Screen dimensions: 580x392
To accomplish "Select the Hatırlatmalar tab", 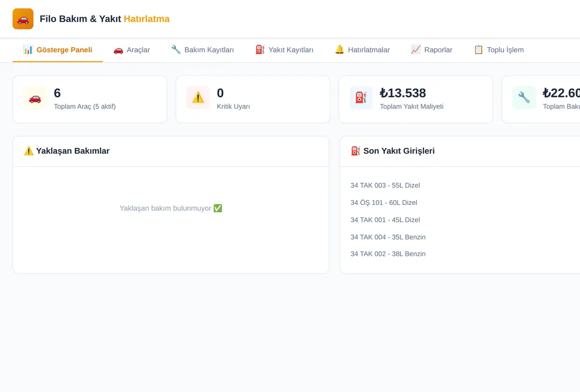I will [362, 50].
